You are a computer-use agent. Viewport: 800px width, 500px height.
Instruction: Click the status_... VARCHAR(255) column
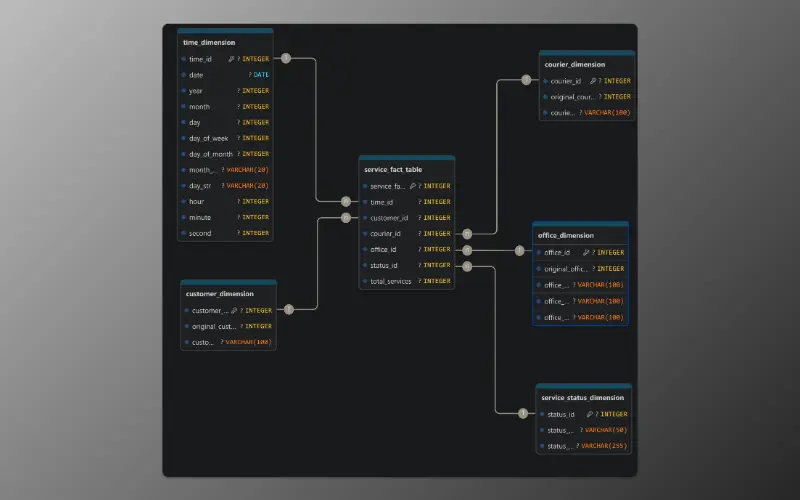584,446
